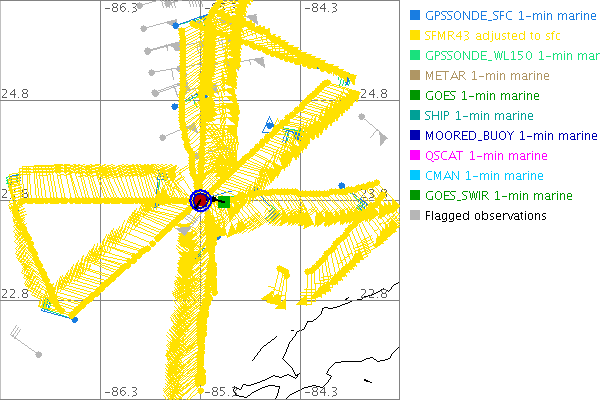Click the cyan CMAN legend swatch
Viewport: 600px width, 400px height.
click(x=415, y=175)
